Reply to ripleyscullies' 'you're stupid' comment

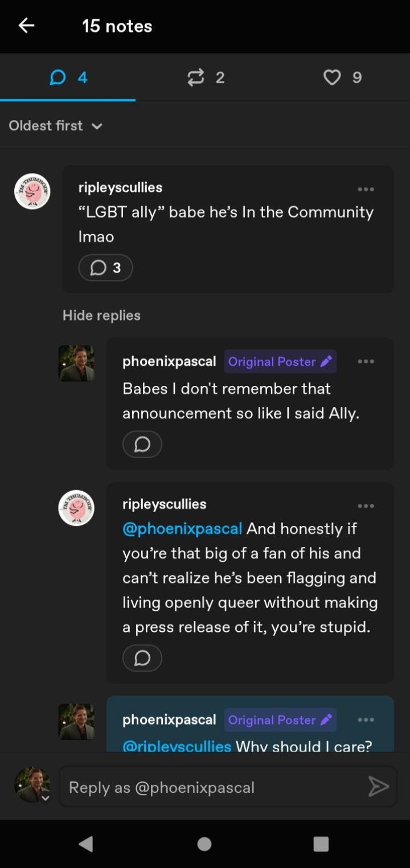[142, 658]
